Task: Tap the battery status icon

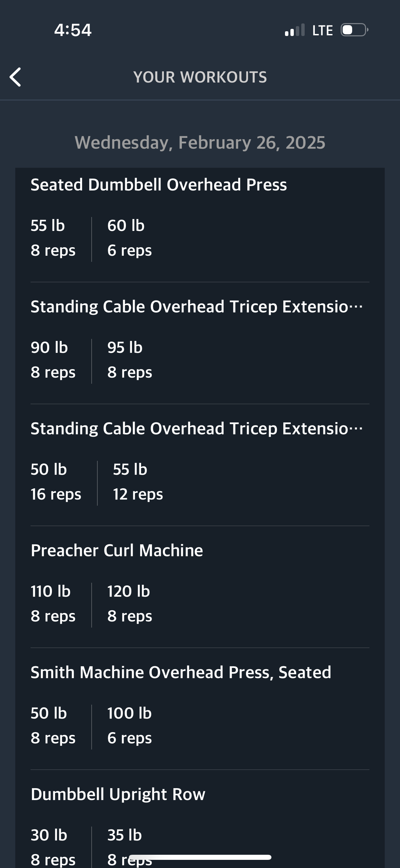Action: (355, 30)
